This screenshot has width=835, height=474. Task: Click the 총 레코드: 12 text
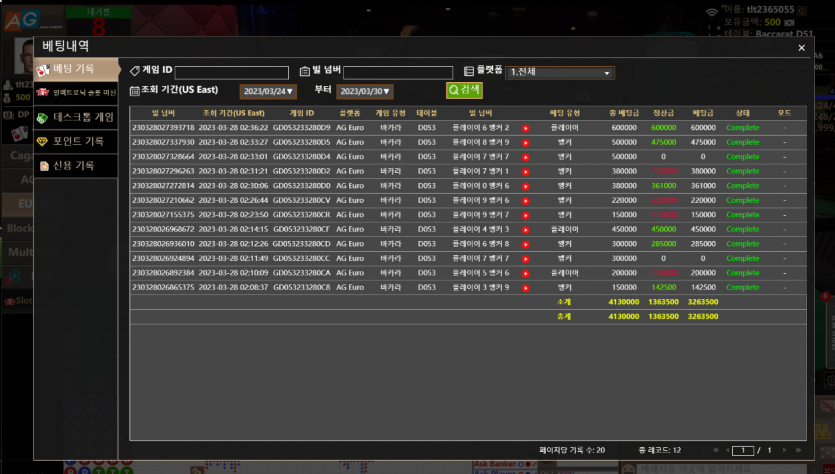coord(660,450)
